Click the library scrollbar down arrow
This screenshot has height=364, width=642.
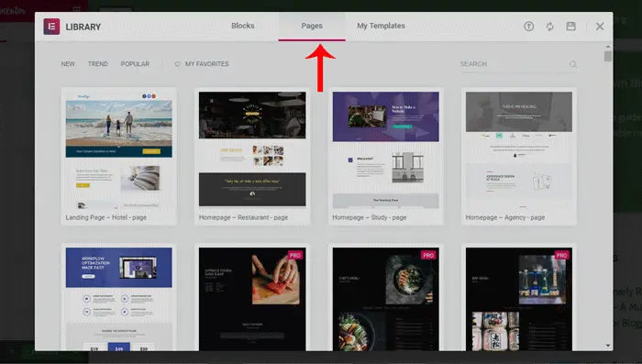click(x=608, y=346)
